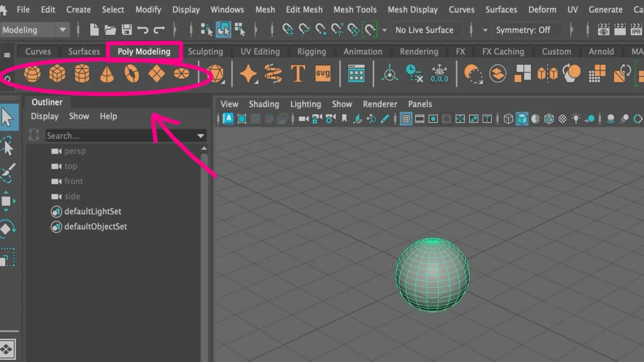Toggle the viewport grid display button
644x362 pixels.
tap(406, 119)
